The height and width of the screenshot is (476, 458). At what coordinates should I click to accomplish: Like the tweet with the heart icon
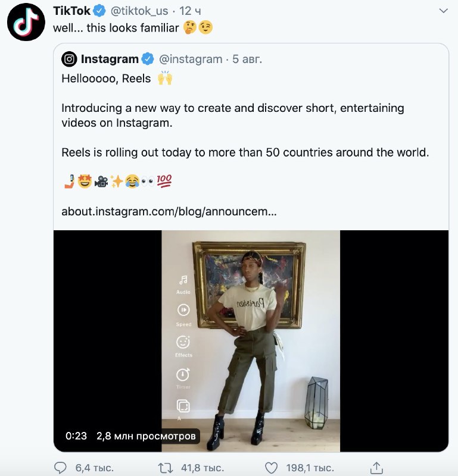tap(271, 468)
